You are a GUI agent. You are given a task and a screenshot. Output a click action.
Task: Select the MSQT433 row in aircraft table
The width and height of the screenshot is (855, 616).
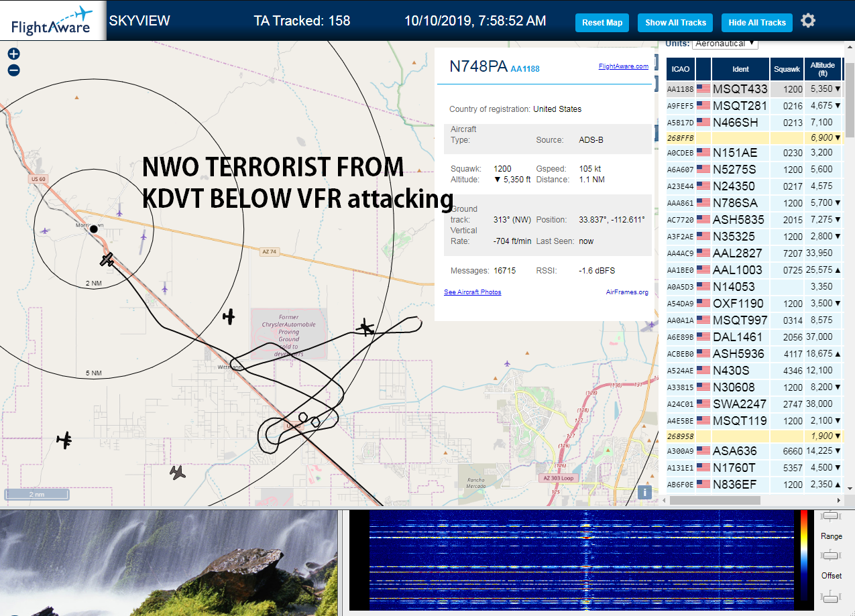(754, 89)
